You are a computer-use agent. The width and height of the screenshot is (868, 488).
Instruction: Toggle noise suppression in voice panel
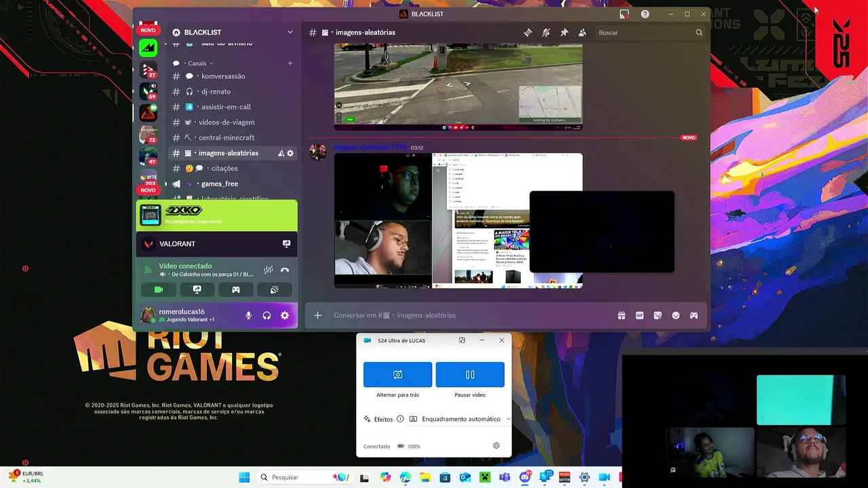(x=269, y=270)
